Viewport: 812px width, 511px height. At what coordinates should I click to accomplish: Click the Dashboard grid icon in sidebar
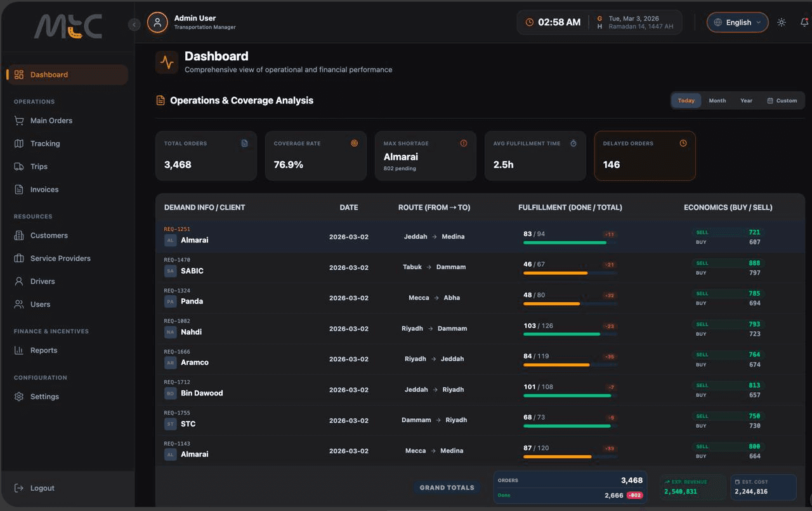[19, 74]
